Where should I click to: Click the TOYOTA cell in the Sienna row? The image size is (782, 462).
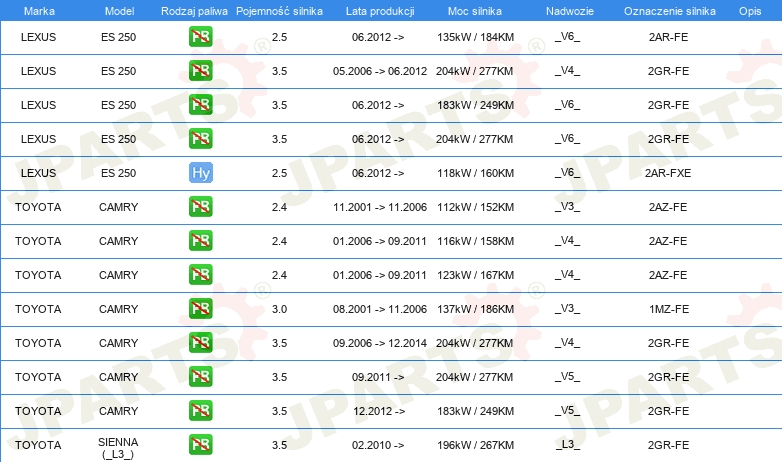pos(38,445)
